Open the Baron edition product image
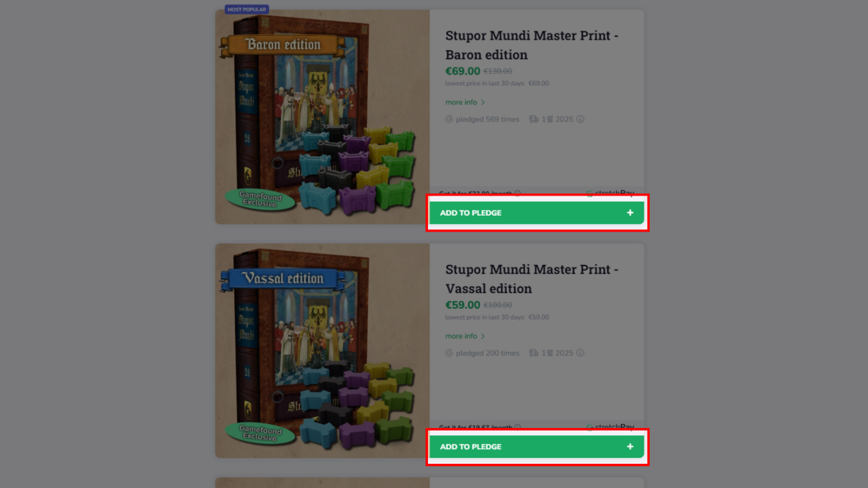This screenshot has height=488, width=868. click(x=322, y=117)
